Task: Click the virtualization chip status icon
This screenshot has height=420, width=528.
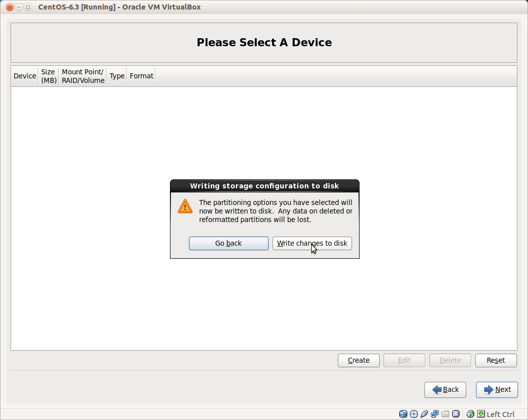Action: 456,414
